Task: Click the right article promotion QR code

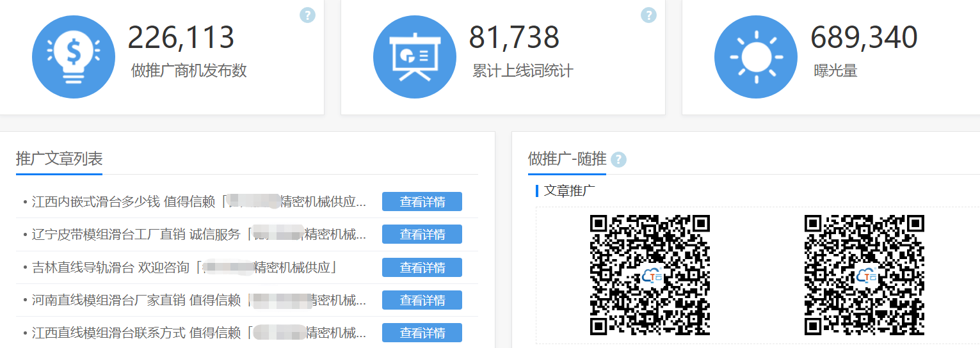Action: (x=864, y=275)
